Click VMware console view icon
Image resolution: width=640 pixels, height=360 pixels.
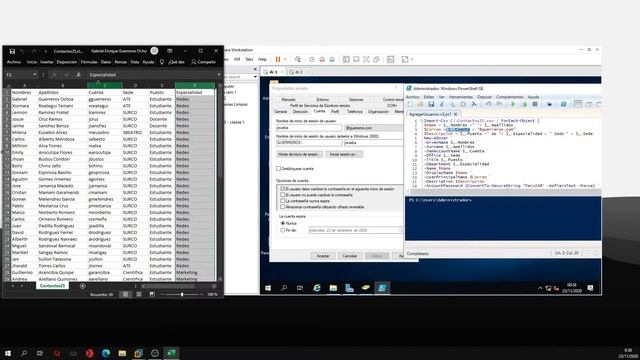tap(391, 59)
